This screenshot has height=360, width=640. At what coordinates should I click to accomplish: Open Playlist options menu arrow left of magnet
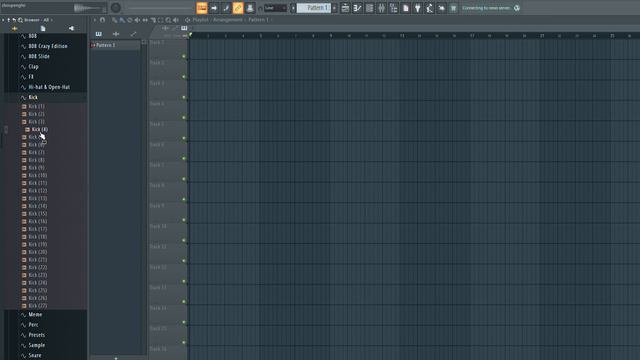(95, 20)
